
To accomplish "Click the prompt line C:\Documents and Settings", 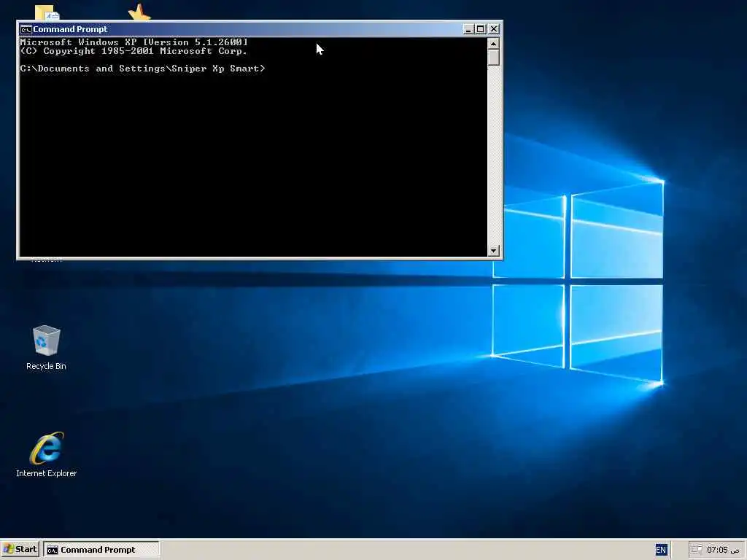I will click(142, 69).
